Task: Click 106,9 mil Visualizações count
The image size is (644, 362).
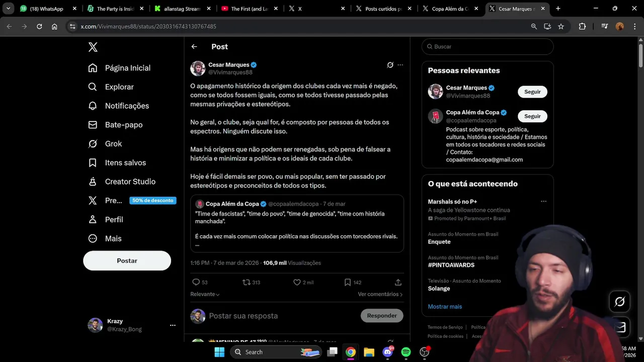Action: click(x=292, y=263)
